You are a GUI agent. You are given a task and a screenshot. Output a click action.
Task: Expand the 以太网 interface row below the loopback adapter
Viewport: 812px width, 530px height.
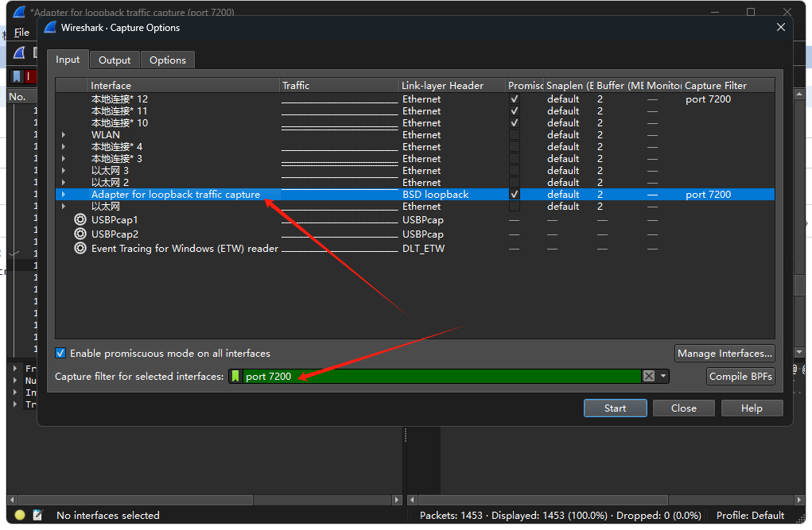point(63,206)
